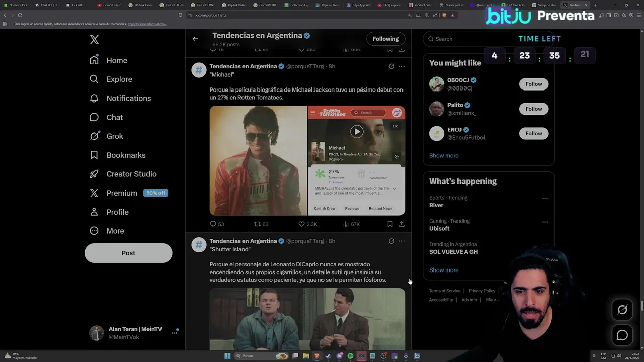The width and height of the screenshot is (644, 362).
Task: Open the more menu on the Michael post
Action: 401,66
